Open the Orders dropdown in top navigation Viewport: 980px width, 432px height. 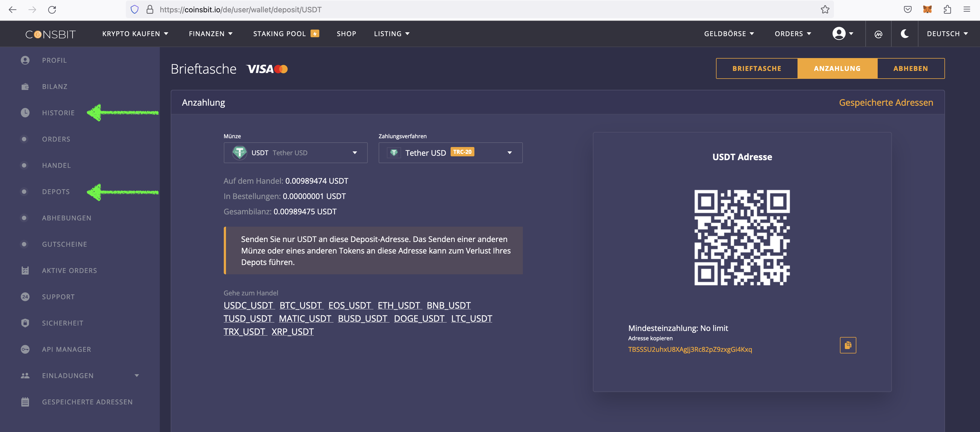[x=793, y=33]
